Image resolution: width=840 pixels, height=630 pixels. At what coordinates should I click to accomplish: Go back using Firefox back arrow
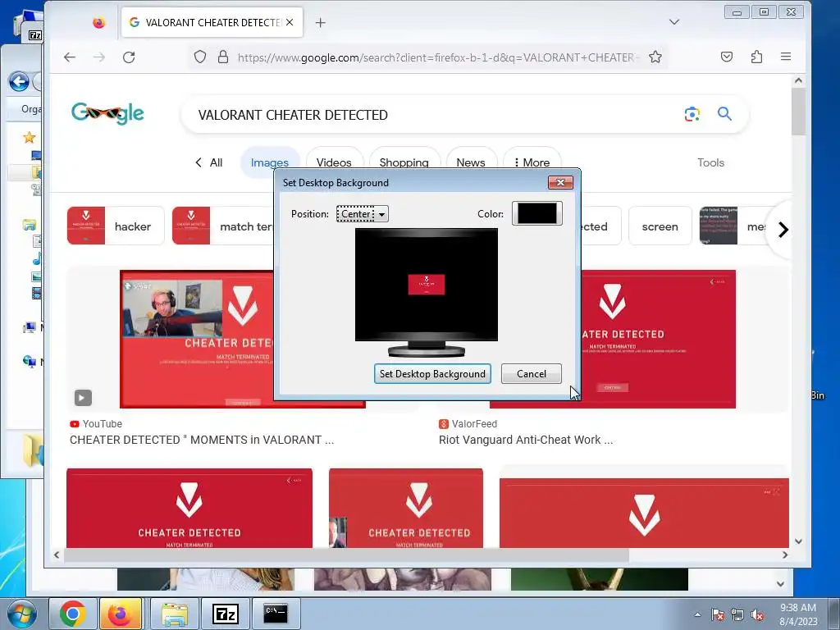point(70,57)
